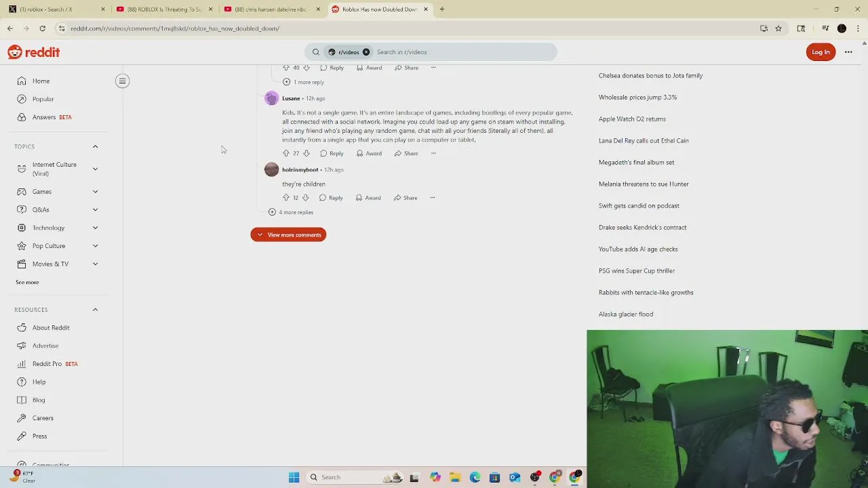Open the Reddit Pro BETA link
The height and width of the screenshot is (488, 868).
click(x=56, y=364)
